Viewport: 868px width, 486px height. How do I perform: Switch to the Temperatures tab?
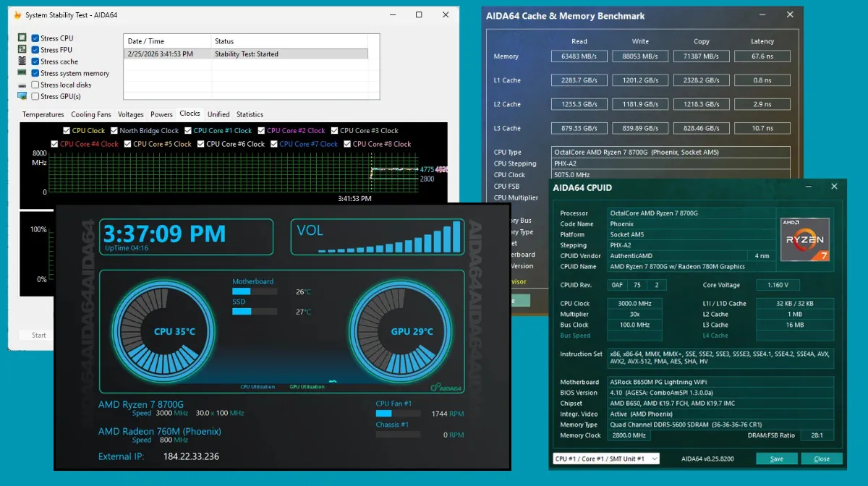click(x=43, y=114)
